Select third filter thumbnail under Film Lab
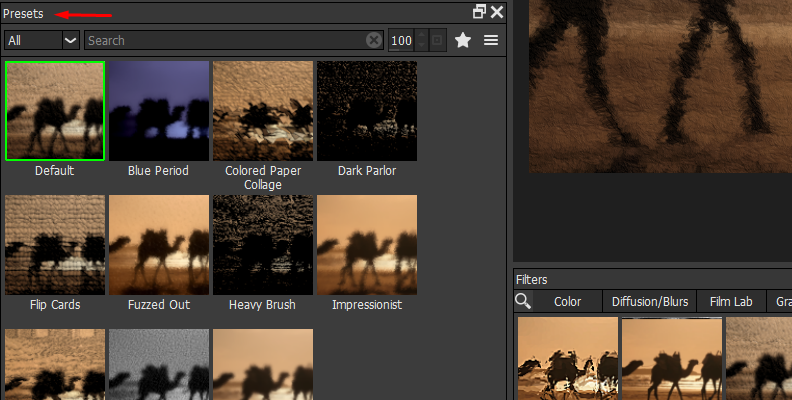This screenshot has width=792, height=400. (759, 359)
